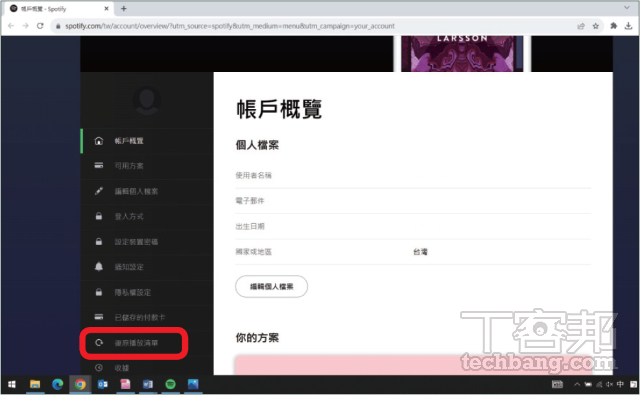Select the 帳戶概覽 - Spotify browser tab
640x395 pixels.
(x=59, y=9)
